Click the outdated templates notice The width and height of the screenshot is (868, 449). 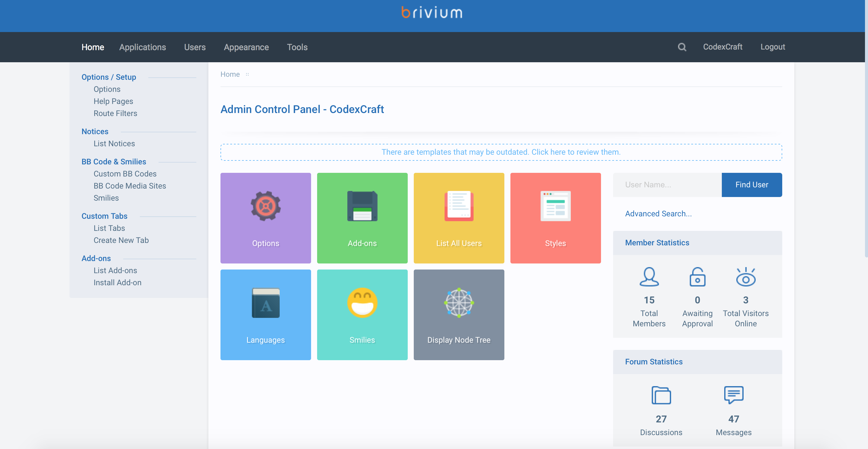[x=501, y=152]
